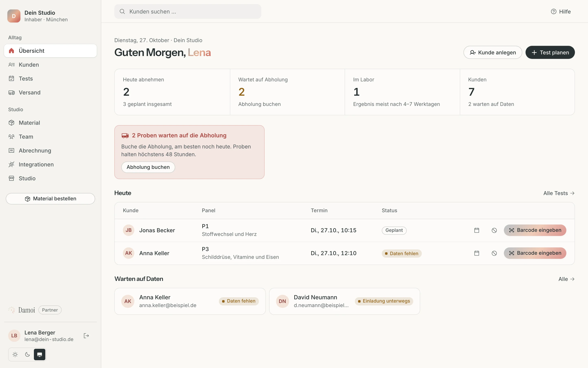Click calendar icon in Anna Keller row
The height and width of the screenshot is (368, 588).
(477, 253)
